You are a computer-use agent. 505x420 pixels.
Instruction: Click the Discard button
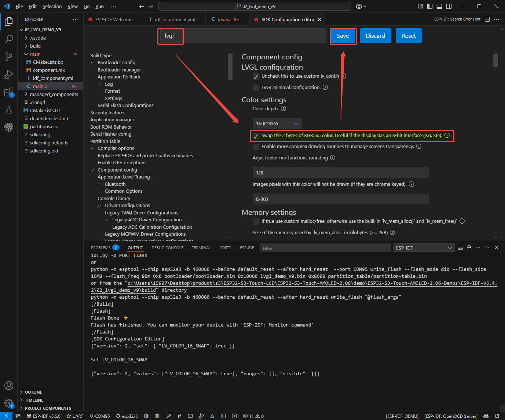(375, 36)
